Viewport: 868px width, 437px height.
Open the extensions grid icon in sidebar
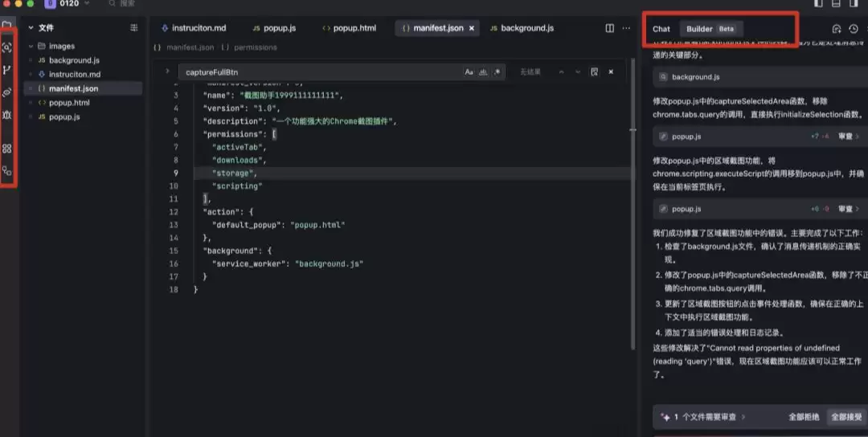(7, 149)
